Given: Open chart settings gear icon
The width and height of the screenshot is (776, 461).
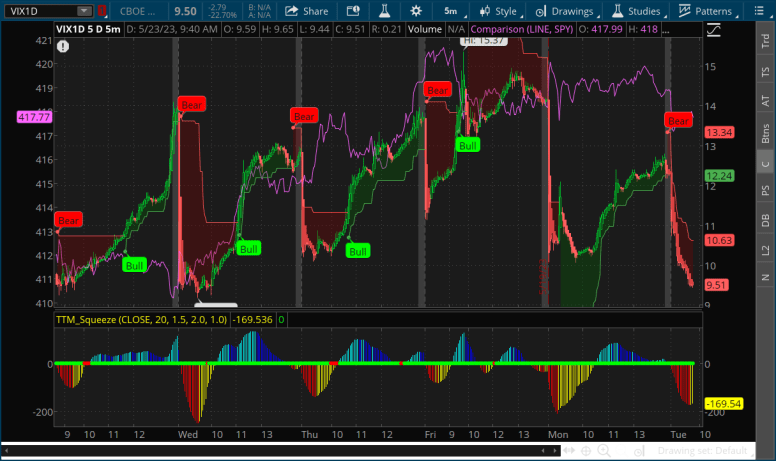Looking at the screenshot, I should (x=416, y=10).
